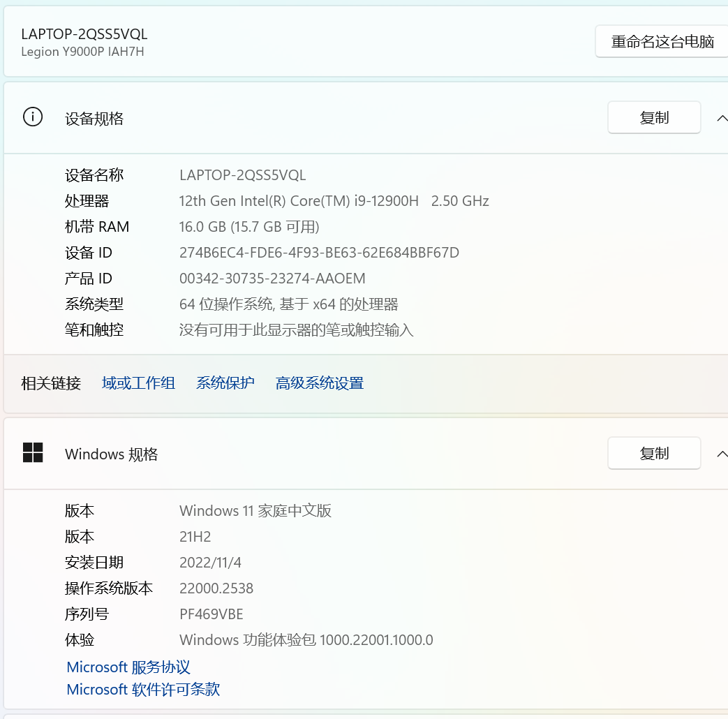728x719 pixels.
Task: Click the info icon beside 设备规格
Action: pos(33,117)
